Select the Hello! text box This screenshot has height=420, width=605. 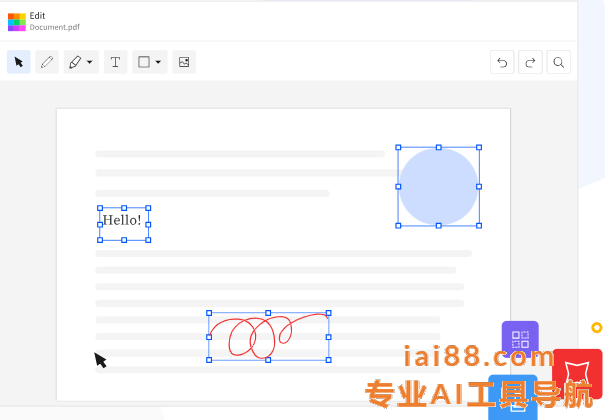point(123,221)
